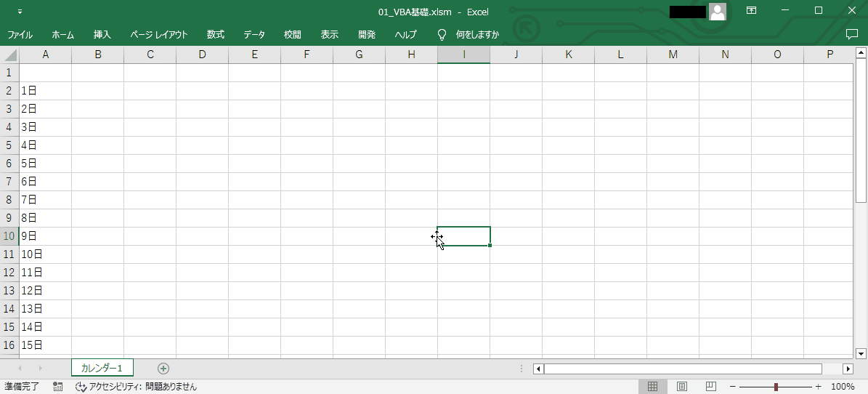The width and height of the screenshot is (868, 394).
Task: Switch to the 挿入 ribbon tab
Action: pyautogui.click(x=102, y=34)
